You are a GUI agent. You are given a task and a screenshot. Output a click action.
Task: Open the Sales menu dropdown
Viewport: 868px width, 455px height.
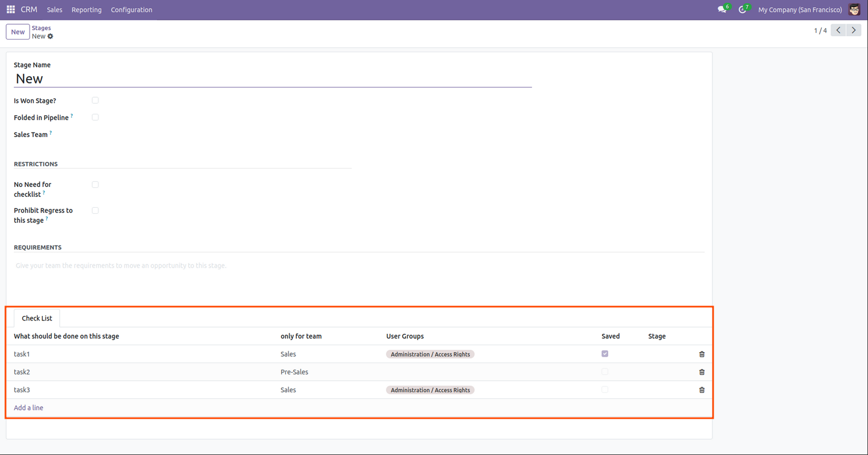(x=54, y=10)
